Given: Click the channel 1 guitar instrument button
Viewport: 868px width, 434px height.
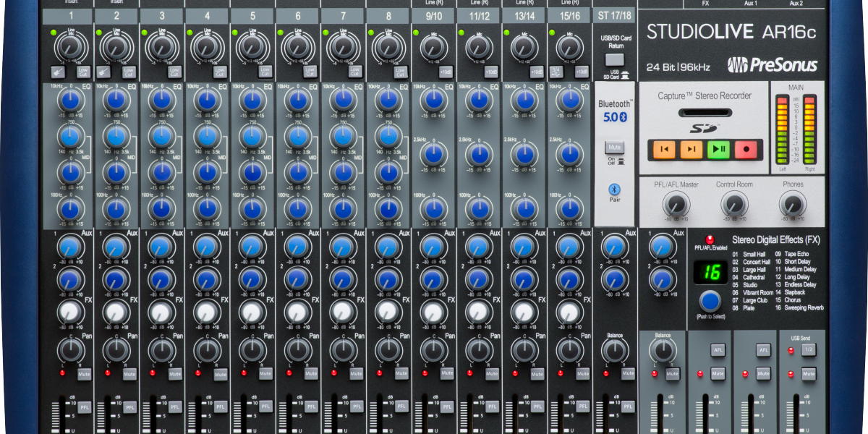Looking at the screenshot, I should (x=58, y=72).
